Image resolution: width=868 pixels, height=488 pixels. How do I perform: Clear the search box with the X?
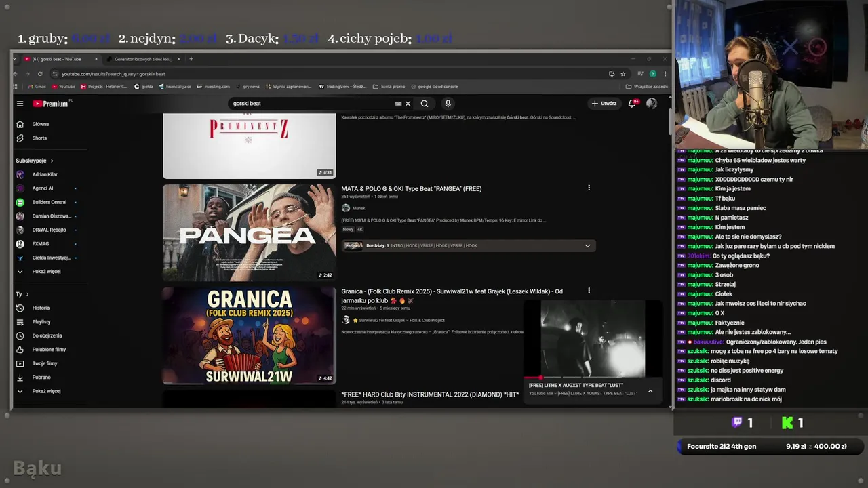408,104
